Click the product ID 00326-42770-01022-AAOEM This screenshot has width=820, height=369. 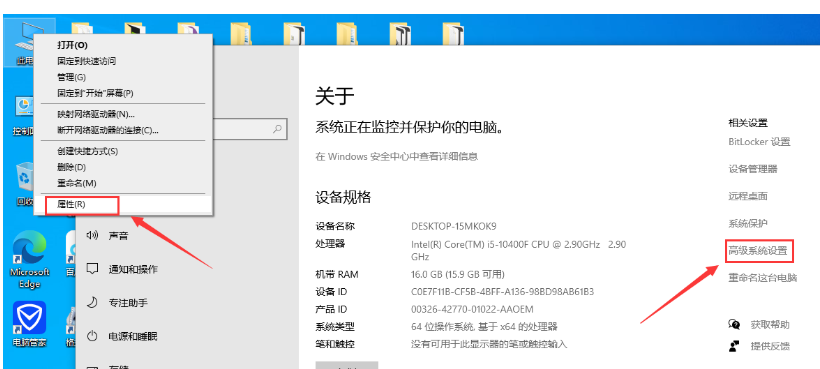472,309
